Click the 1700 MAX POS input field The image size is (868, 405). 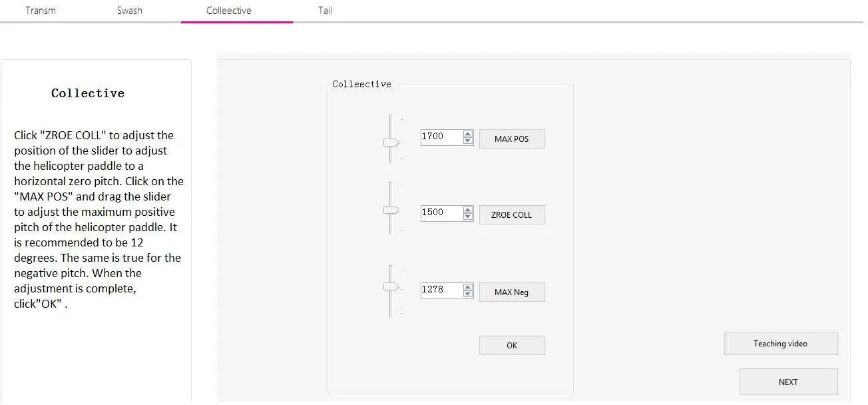(441, 137)
